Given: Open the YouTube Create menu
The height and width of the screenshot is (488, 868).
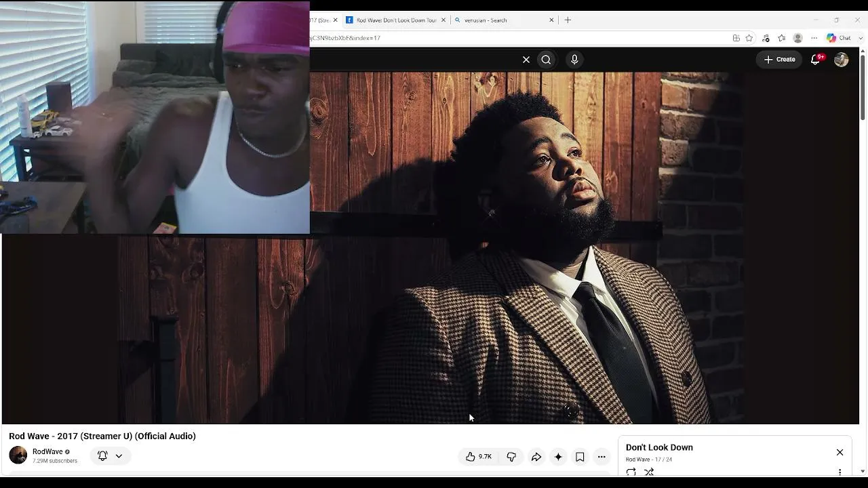Looking at the screenshot, I should (x=779, y=60).
